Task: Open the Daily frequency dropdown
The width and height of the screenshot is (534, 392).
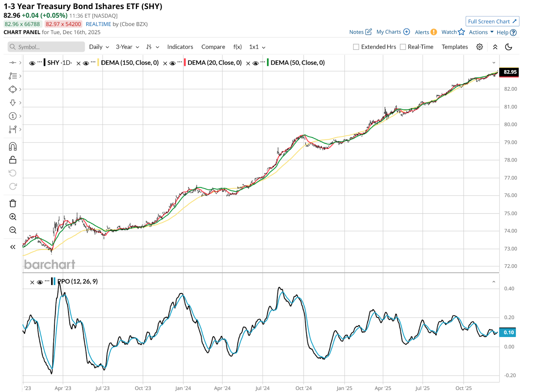Action: point(99,47)
